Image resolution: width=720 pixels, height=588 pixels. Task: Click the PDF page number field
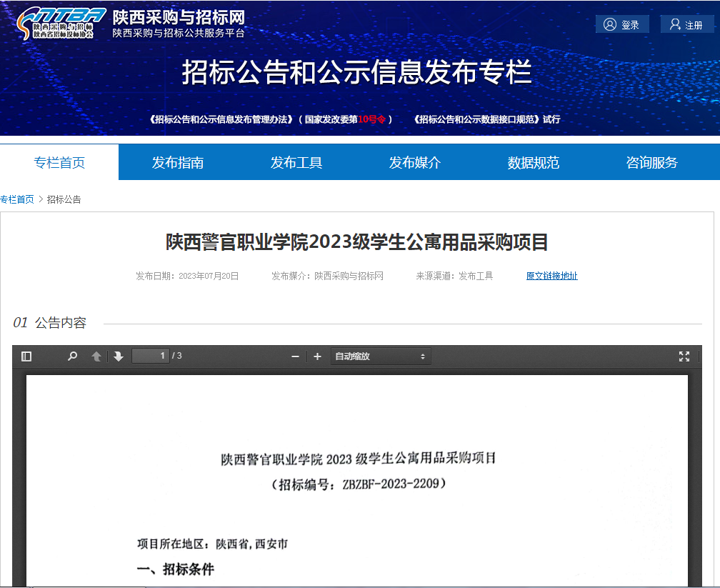point(151,356)
